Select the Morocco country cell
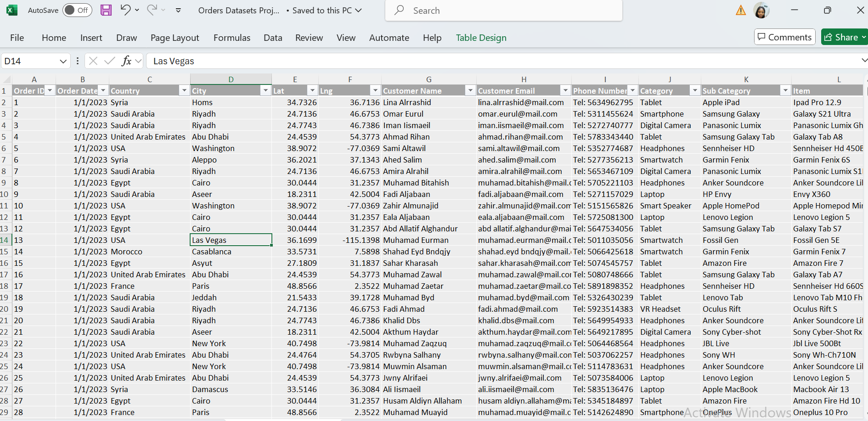 149,252
